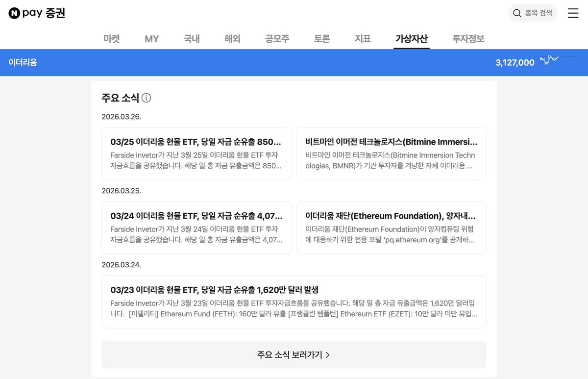Screen dimensions: 588x379
Task: Switch to the MY tab
Action: pyautogui.click(x=152, y=39)
